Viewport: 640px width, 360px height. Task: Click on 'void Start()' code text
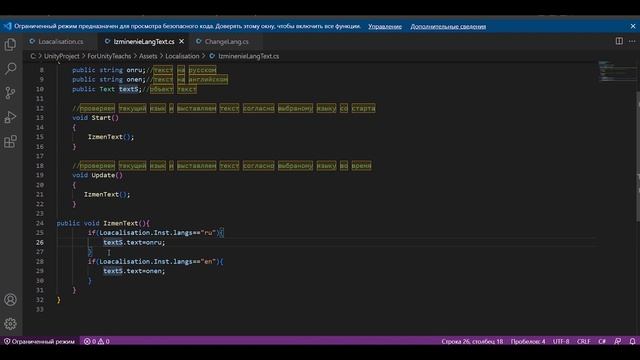click(x=96, y=118)
